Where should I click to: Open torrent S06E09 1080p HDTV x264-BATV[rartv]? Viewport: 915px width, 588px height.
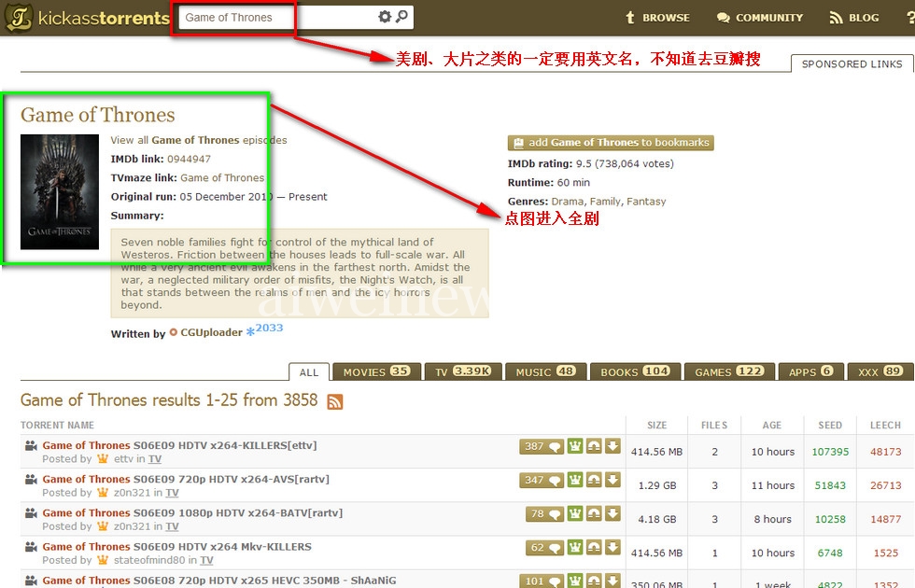[x=192, y=512]
